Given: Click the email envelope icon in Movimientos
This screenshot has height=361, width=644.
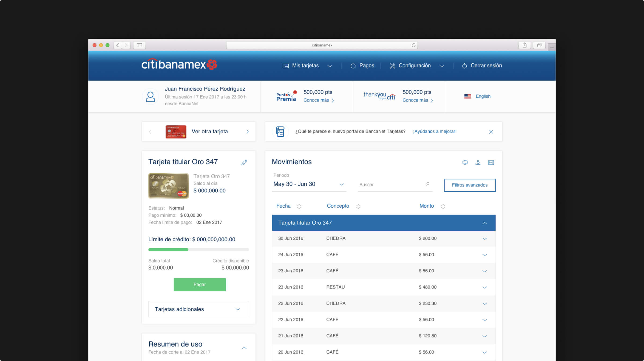Looking at the screenshot, I should [491, 162].
